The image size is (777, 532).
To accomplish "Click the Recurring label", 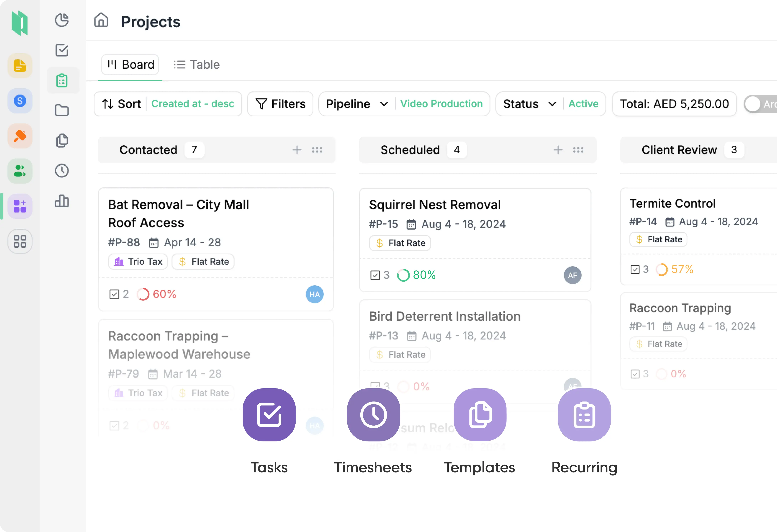I will click(x=584, y=468).
